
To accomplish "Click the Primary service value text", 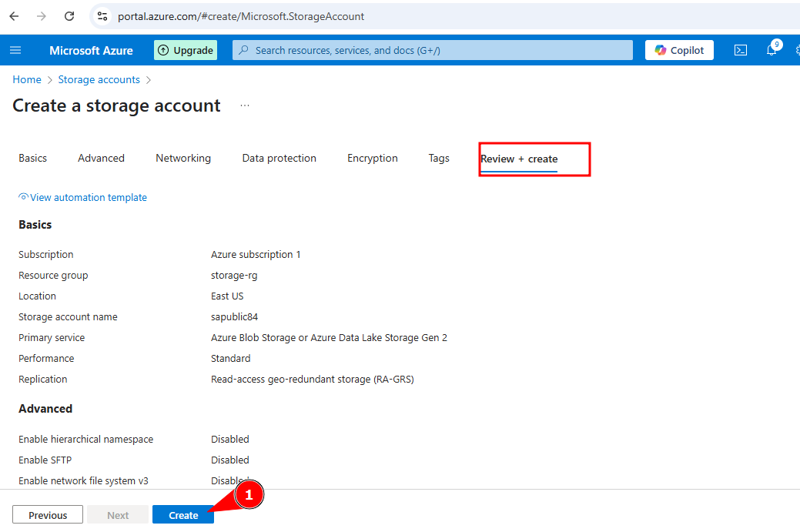I will coord(329,338).
